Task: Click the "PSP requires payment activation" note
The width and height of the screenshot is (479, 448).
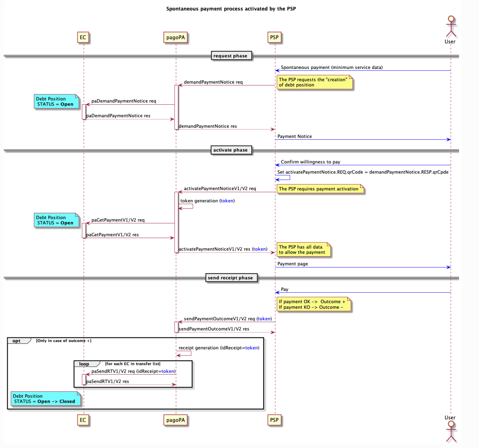Action: (319, 189)
